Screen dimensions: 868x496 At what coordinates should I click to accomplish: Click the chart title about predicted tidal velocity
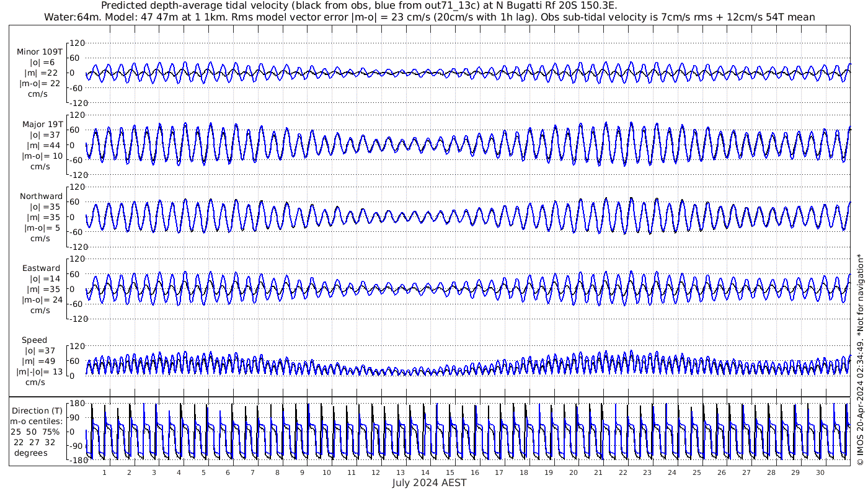pyautogui.click(x=358, y=6)
